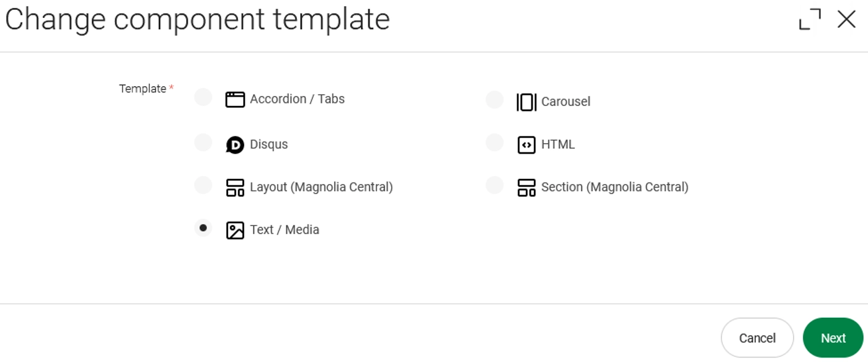Click the Layout (Magnolia Central) icon
868x363 pixels.
click(235, 188)
